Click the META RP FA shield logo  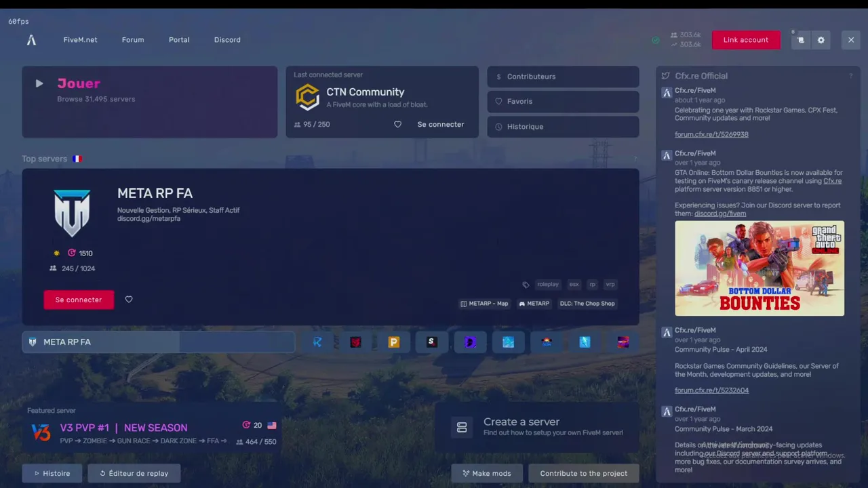[73, 213]
